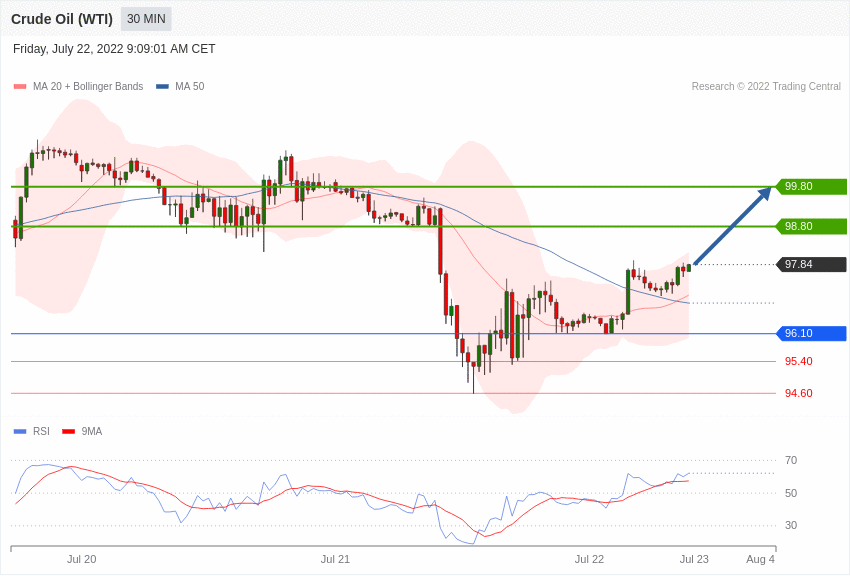850x576 pixels.
Task: Click Research © 2022 Trading Central credit
Action: (x=766, y=86)
